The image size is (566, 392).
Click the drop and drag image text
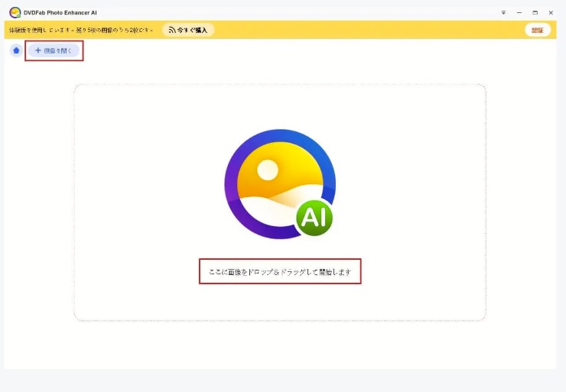coord(280,272)
